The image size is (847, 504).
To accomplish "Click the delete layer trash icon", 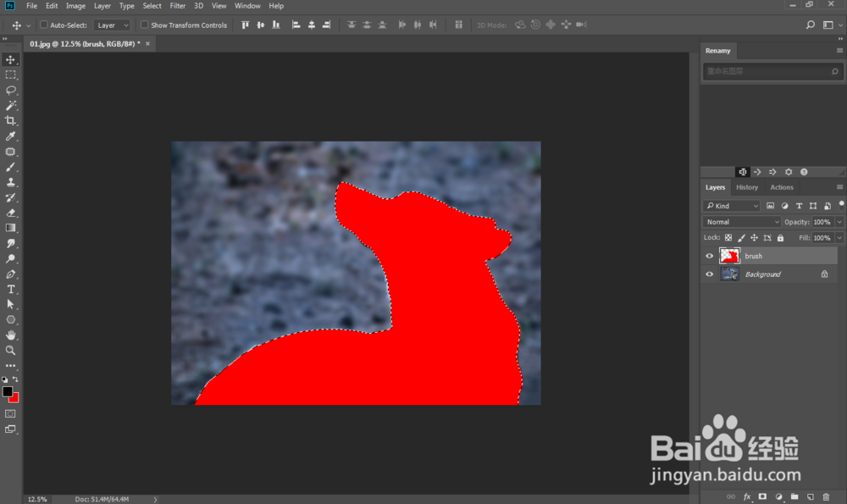I will (x=826, y=496).
